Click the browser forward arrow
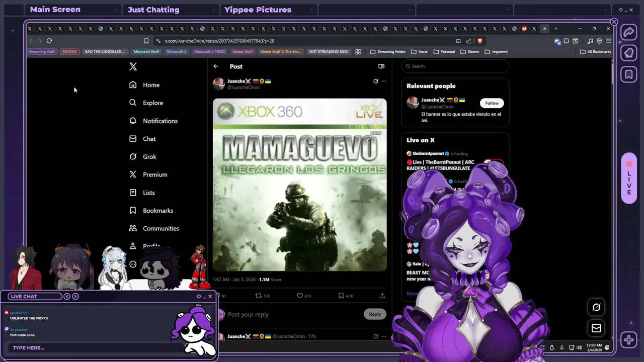Viewport: 644px width, 362px height. [x=39, y=41]
